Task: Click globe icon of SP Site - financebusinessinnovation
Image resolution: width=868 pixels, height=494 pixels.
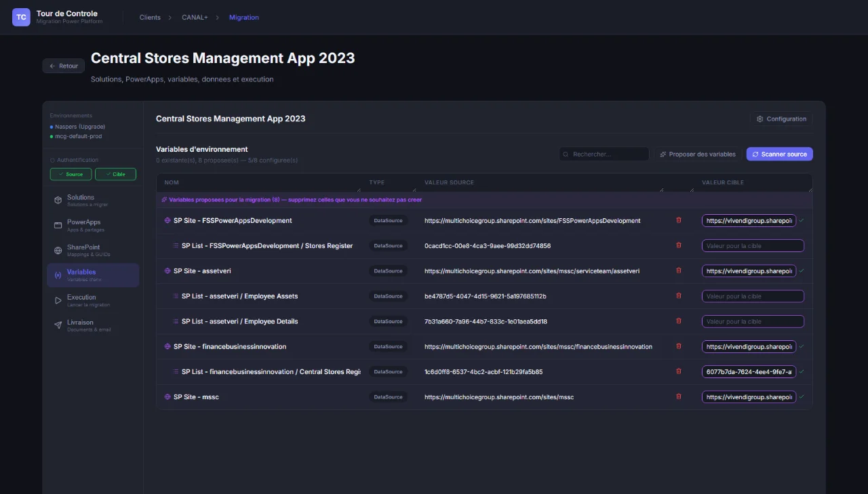Action: (x=167, y=346)
